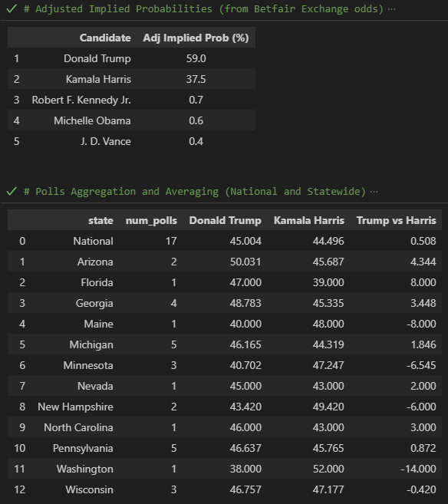Viewport: 448px width, 504px height.
Task: Select the National row state cell
Action: point(93,241)
